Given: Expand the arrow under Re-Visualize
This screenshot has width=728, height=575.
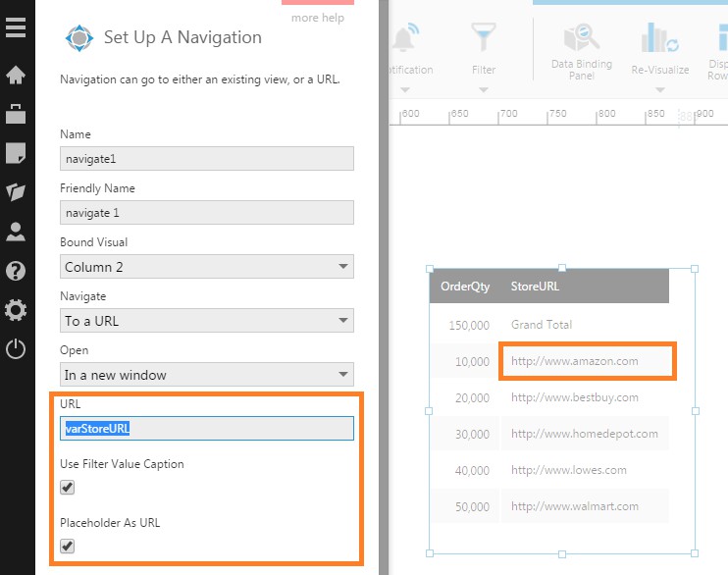Looking at the screenshot, I should tap(659, 89).
